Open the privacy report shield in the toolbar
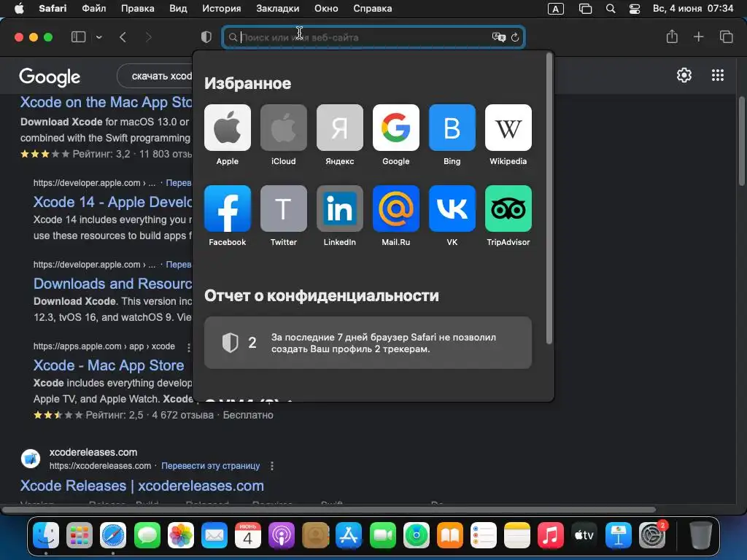The image size is (747, 560). click(x=206, y=36)
